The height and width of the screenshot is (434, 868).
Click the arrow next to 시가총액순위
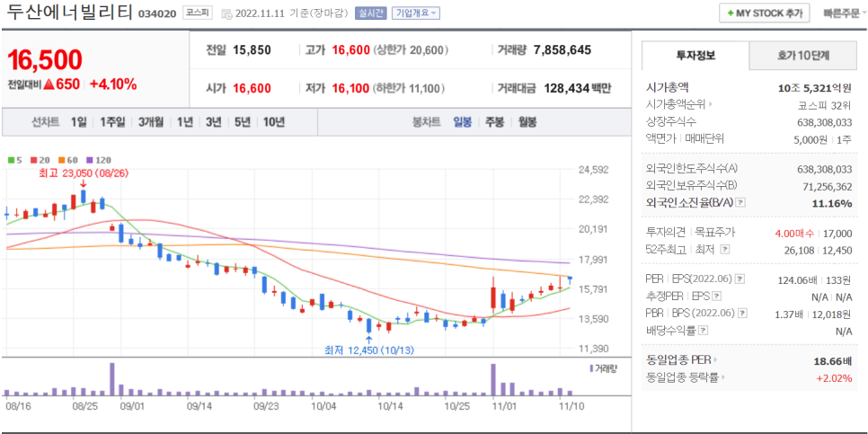click(x=710, y=103)
